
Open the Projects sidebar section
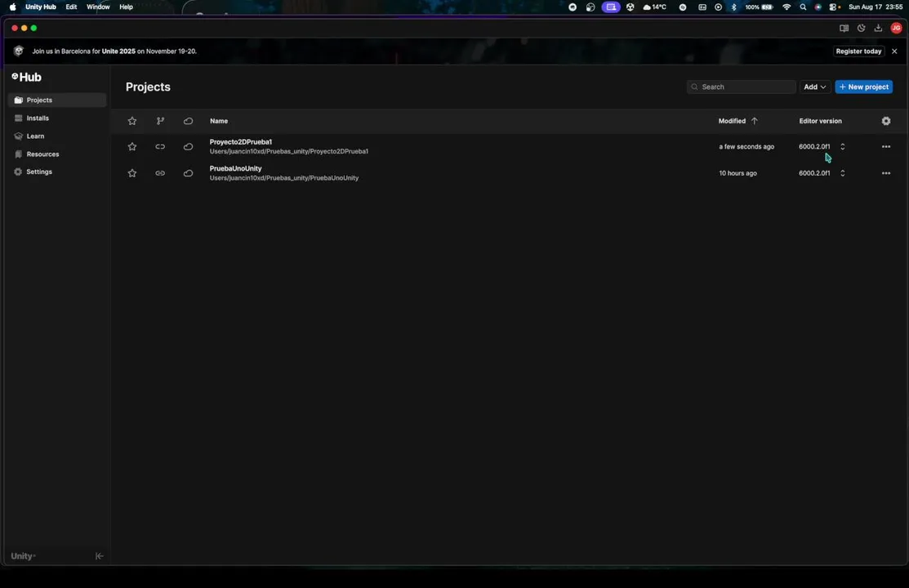57,100
